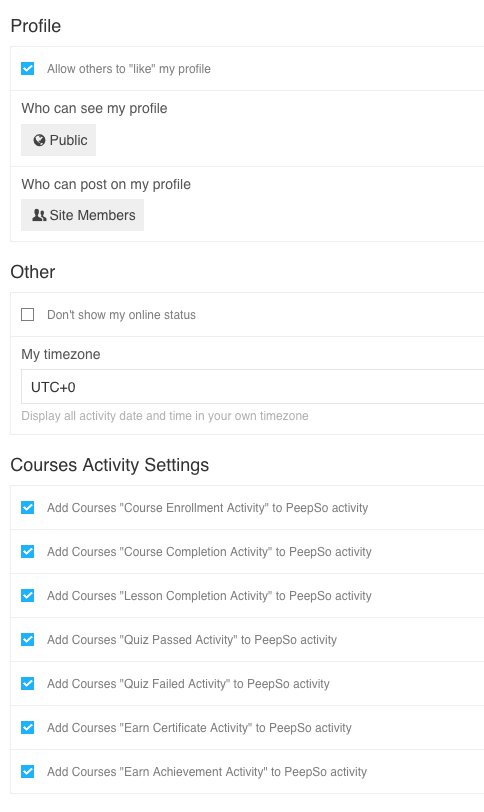
Task: Disable Earn Certificate Activity checkbox
Action: pyautogui.click(x=27, y=728)
